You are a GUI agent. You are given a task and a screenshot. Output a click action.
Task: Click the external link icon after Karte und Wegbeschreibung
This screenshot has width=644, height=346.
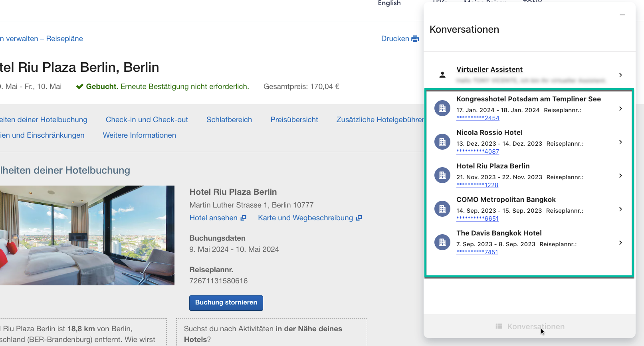coord(359,218)
